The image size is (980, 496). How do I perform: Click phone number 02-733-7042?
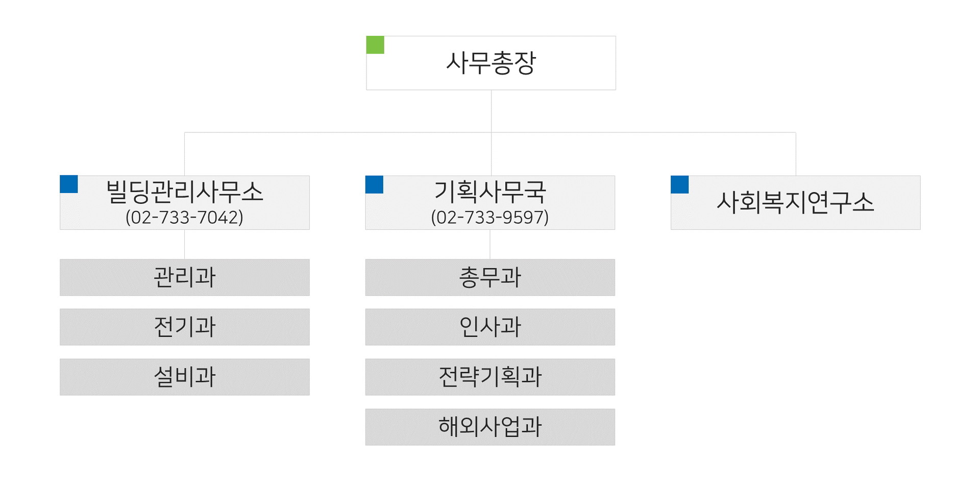click(185, 218)
